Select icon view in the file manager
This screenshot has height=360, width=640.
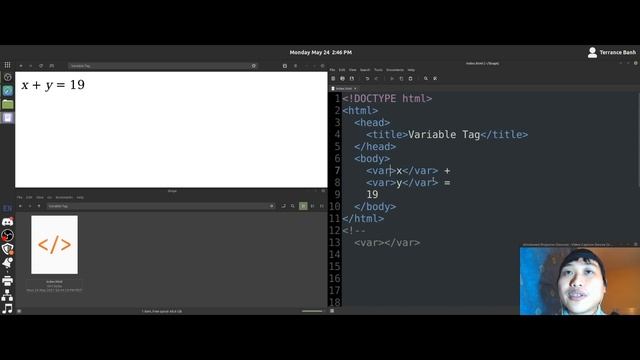[303, 206]
